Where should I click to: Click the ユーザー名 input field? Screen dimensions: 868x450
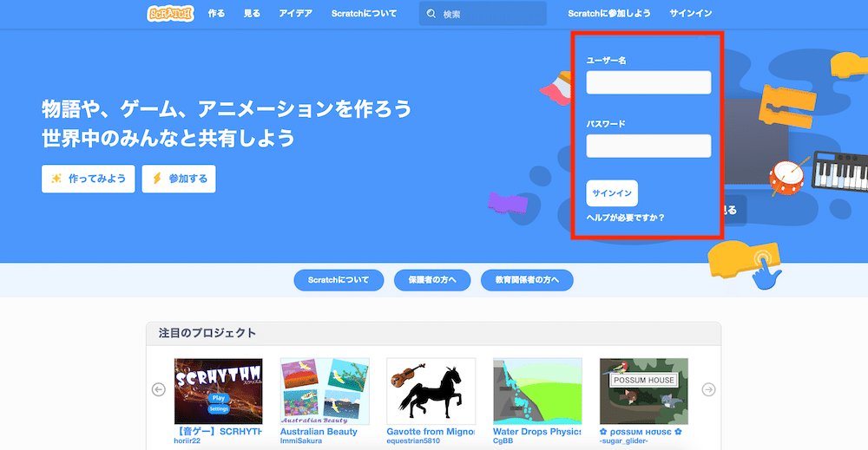[648, 82]
